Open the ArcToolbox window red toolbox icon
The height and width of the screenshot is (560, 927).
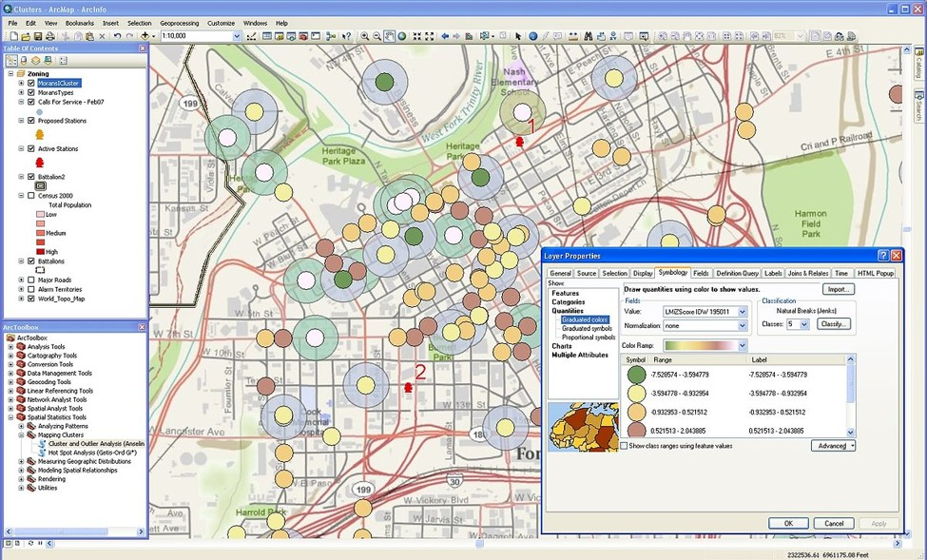(x=303, y=36)
